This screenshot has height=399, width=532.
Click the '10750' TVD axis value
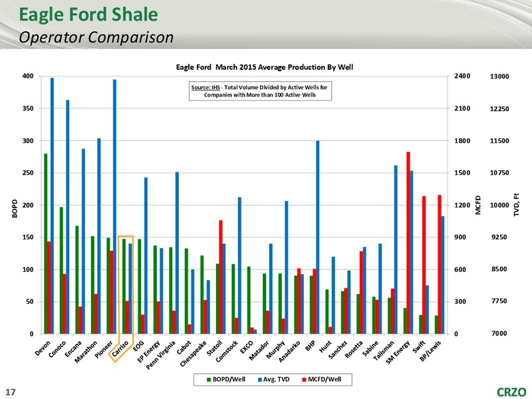pyautogui.click(x=499, y=173)
